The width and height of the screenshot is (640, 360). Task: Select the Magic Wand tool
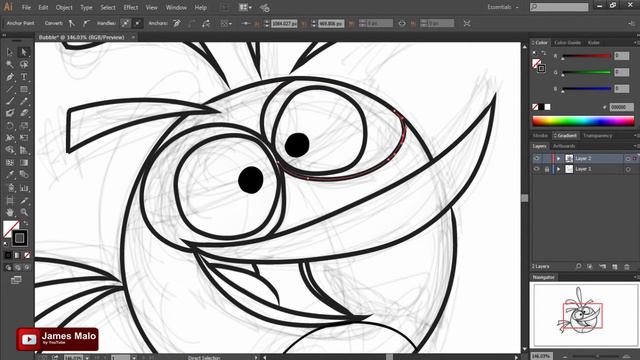10,64
